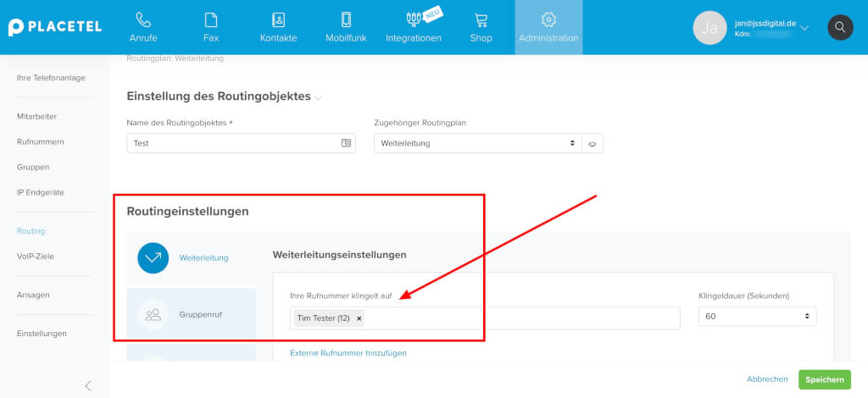Go to VoIP-Ziele in sidebar
The height and width of the screenshot is (398, 868).
tap(36, 257)
